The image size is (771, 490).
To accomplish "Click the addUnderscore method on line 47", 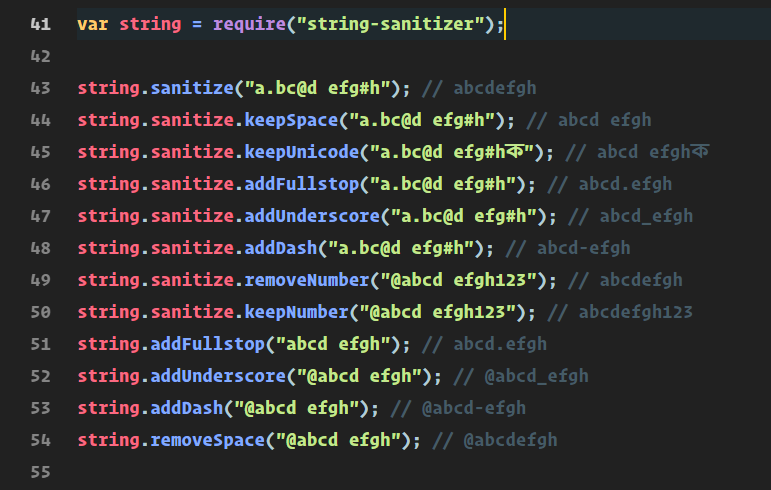I will coord(312,216).
